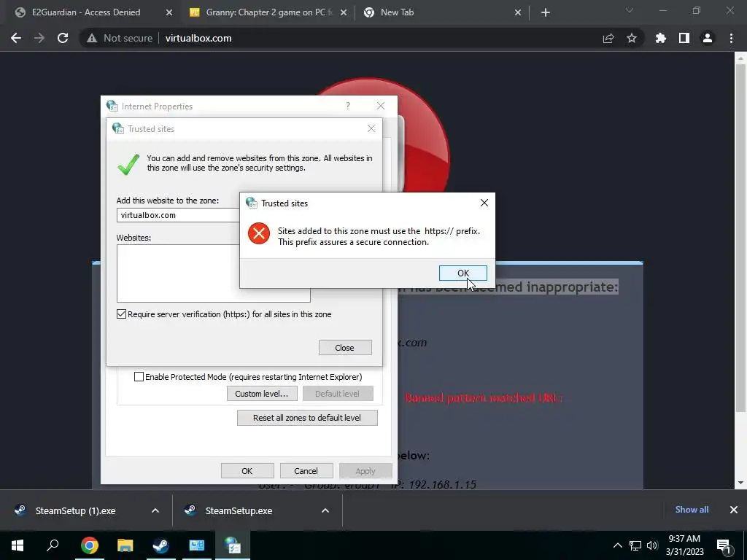Reload the current page
This screenshot has height=560, width=747.
[x=63, y=38]
